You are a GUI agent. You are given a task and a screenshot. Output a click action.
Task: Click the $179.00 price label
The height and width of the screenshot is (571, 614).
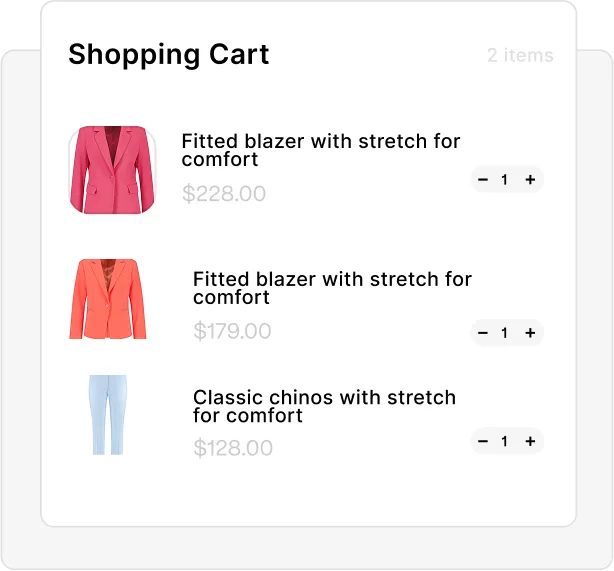pos(232,331)
